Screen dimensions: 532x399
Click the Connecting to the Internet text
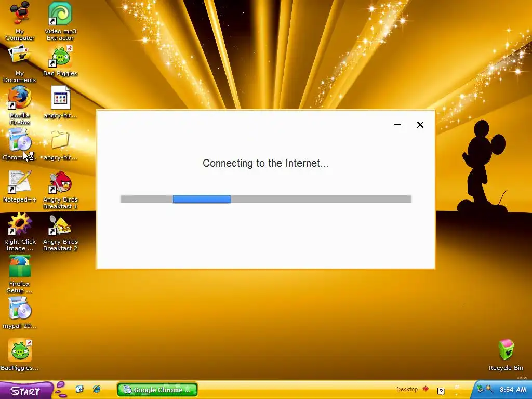pyautogui.click(x=265, y=163)
